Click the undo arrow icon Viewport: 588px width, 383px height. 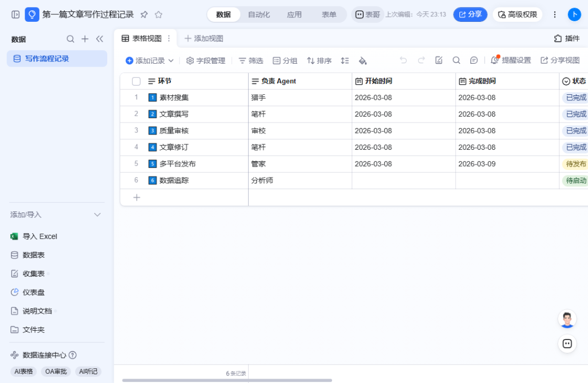(x=403, y=60)
